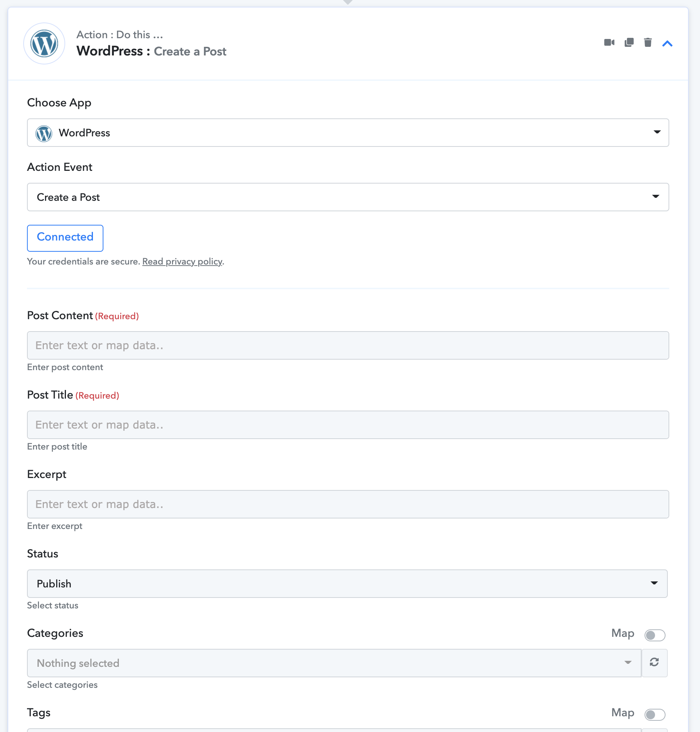This screenshot has height=732, width=700.
Task: Open the Categories Nothing selected dropdown
Action: tap(334, 663)
